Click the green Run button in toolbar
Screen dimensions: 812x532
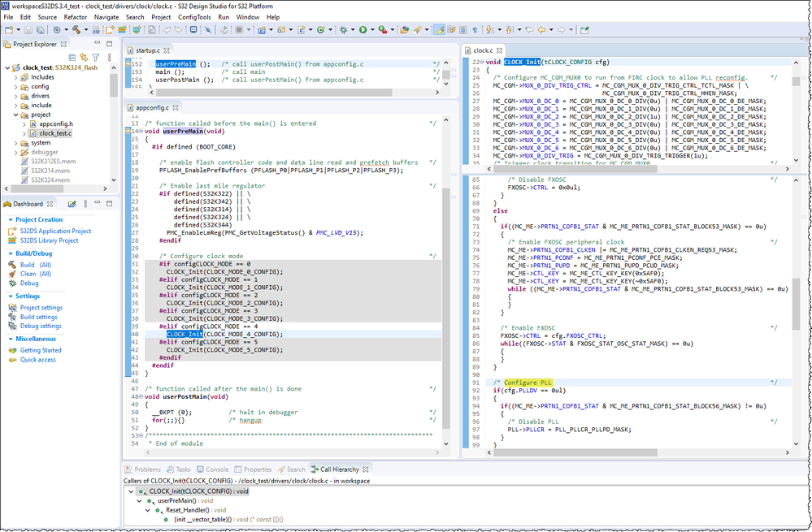tap(363, 30)
